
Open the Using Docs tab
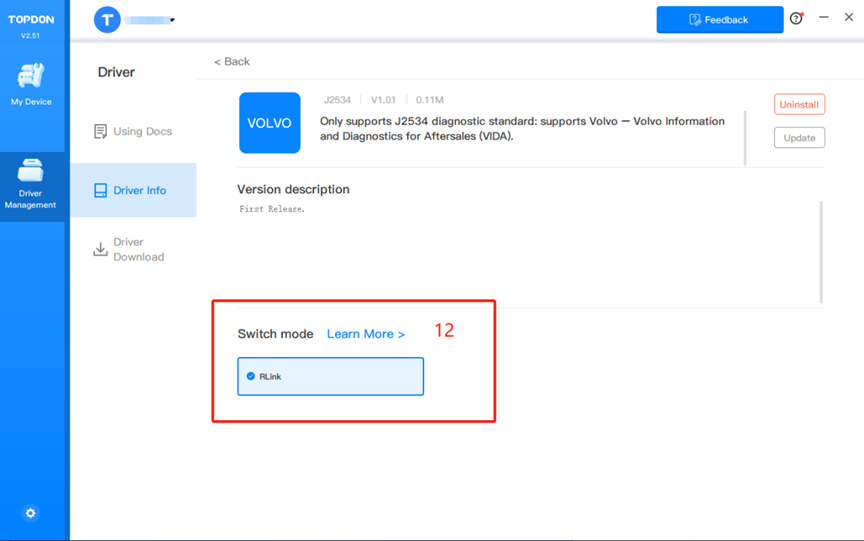(x=133, y=131)
